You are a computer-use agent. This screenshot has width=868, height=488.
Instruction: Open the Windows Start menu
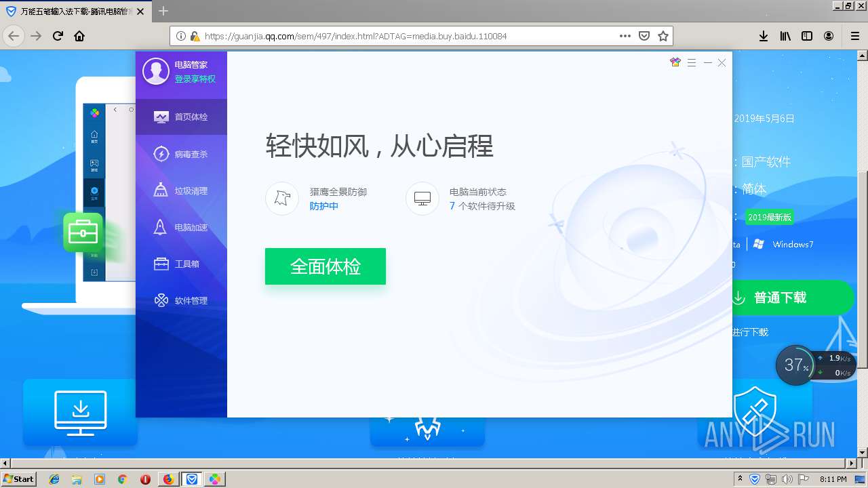[18, 479]
